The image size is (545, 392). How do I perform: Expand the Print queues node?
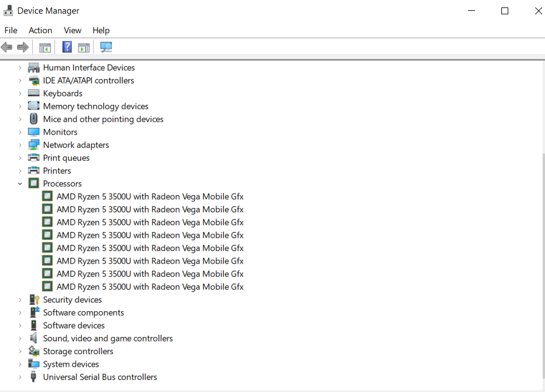[x=20, y=158]
